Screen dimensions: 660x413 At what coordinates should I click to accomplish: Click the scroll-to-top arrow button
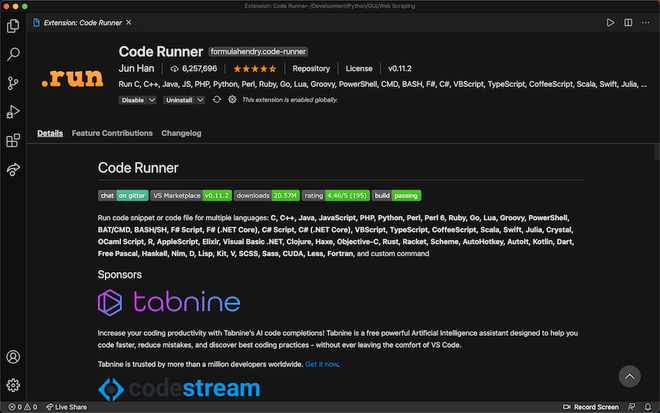(x=629, y=376)
